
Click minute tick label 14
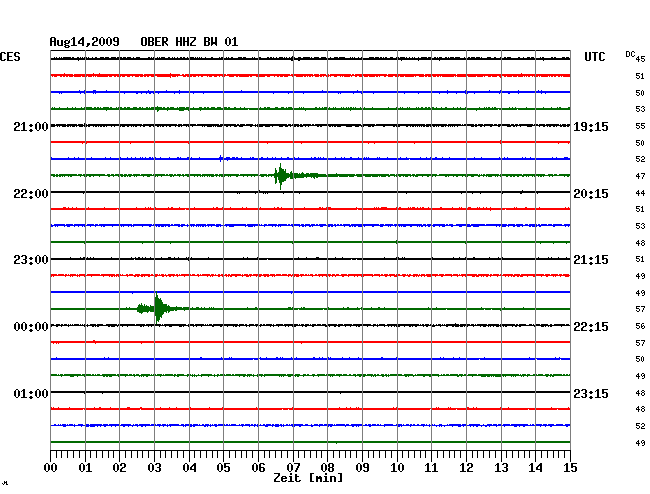tap(536, 468)
